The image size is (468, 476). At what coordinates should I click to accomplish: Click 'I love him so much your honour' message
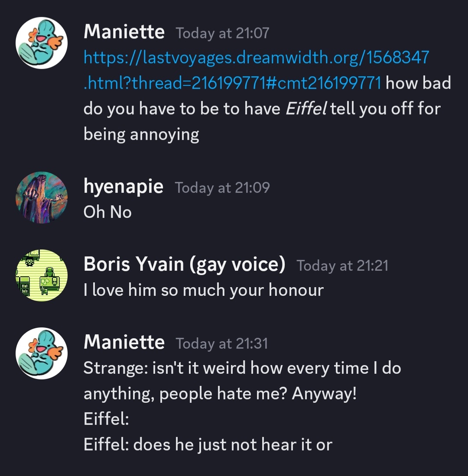(204, 290)
